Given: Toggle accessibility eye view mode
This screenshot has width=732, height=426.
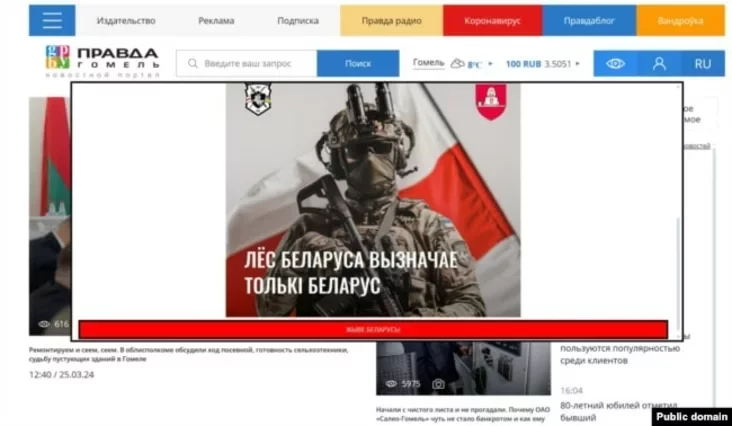Looking at the screenshot, I should pos(615,63).
